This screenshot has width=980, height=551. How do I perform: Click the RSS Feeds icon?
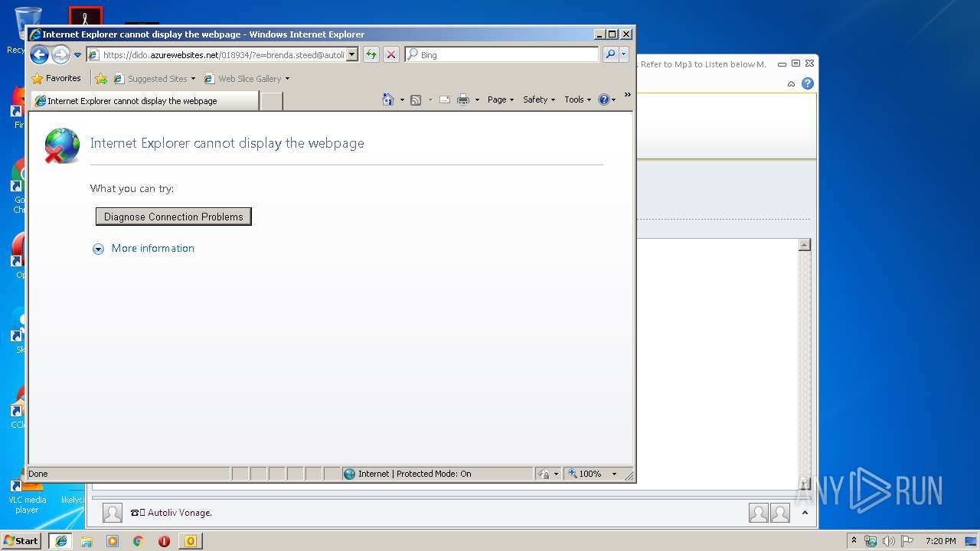point(416,99)
